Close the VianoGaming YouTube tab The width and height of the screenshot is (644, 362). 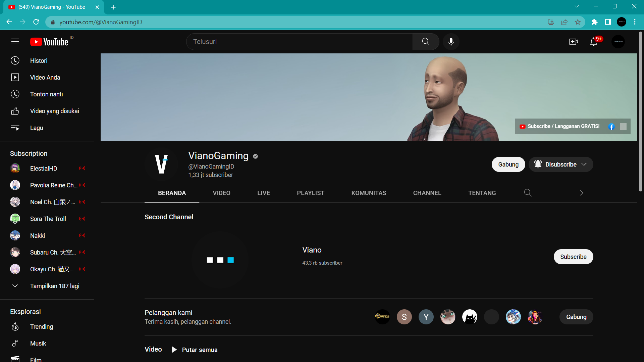coord(97,7)
